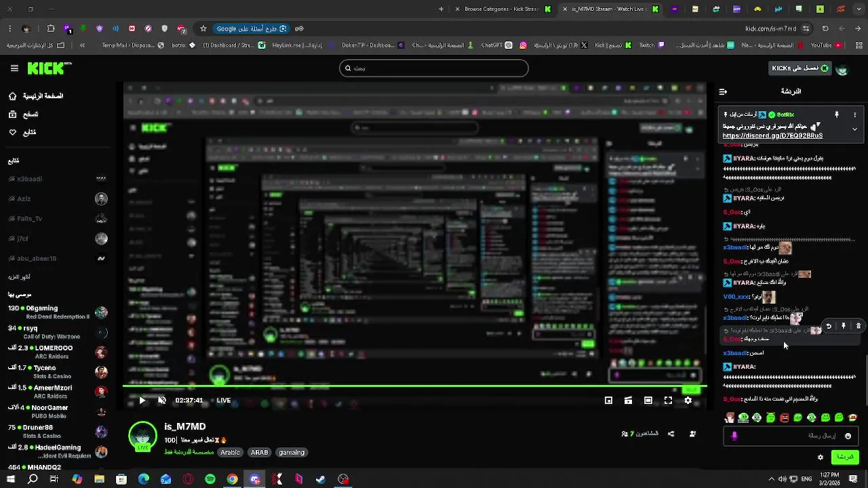The image size is (868, 488).
Task: Click the Kick search input field
Action: pos(434,68)
